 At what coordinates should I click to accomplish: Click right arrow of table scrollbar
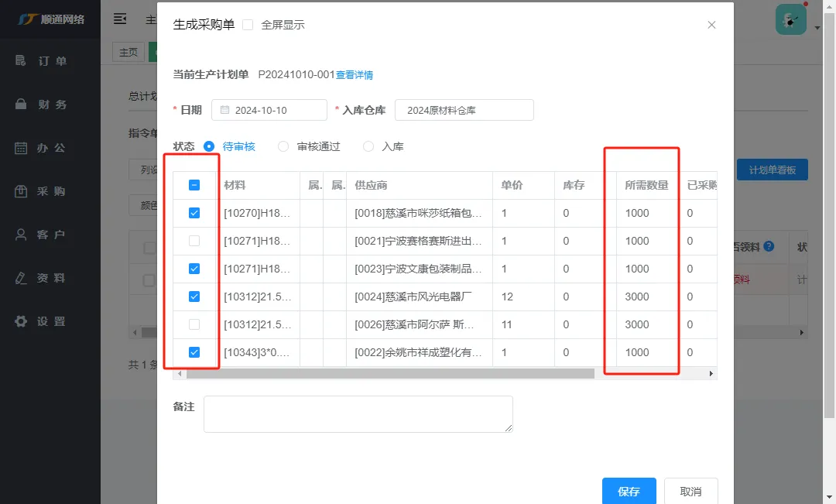[711, 373]
